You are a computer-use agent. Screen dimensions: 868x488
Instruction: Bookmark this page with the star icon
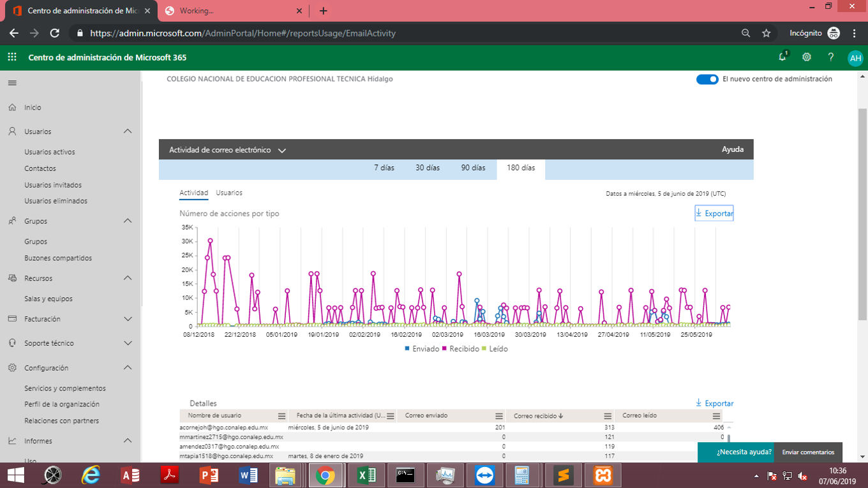pyautogui.click(x=767, y=33)
